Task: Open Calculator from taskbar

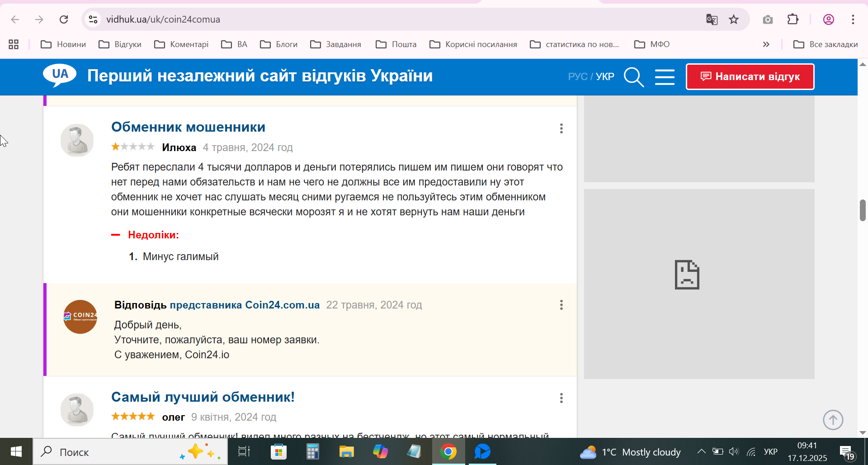Action: coord(312,451)
